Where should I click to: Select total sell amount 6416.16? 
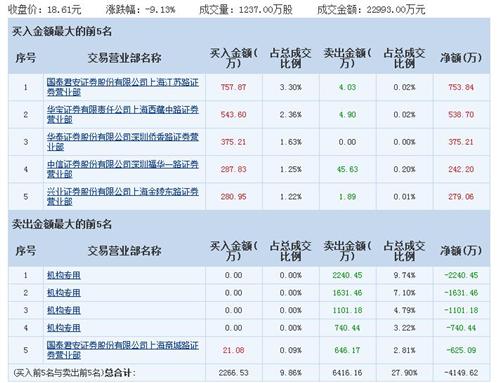tap(347, 373)
